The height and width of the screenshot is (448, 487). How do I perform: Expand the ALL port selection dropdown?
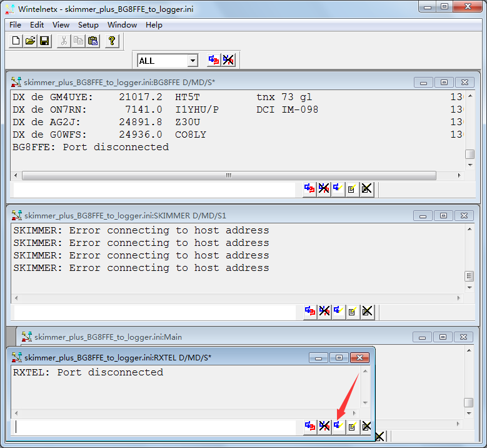pyautogui.click(x=193, y=60)
